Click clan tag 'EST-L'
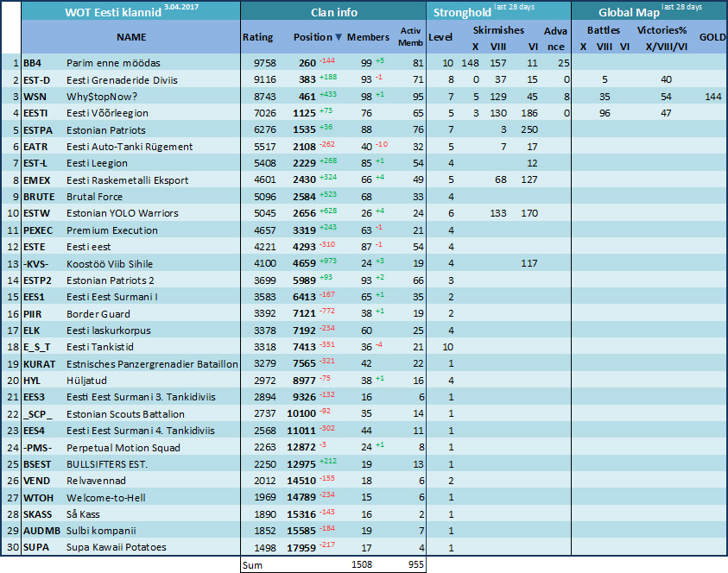 (x=35, y=163)
